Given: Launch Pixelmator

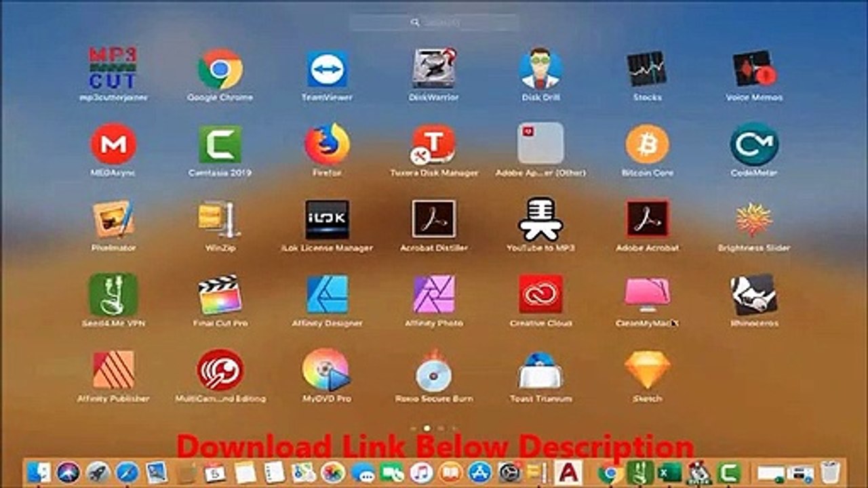Looking at the screenshot, I should coord(113,219).
